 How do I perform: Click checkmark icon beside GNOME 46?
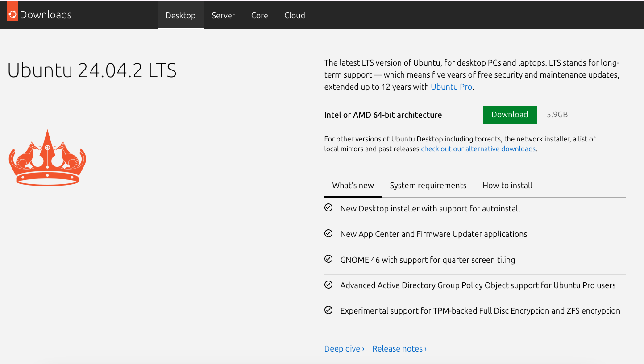pos(328,259)
